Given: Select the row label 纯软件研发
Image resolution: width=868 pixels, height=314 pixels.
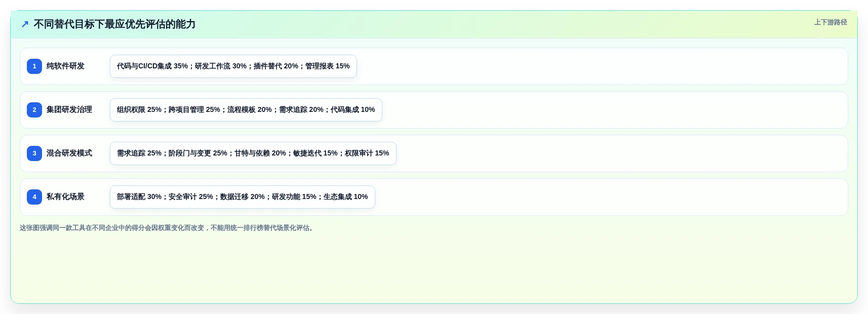Looking at the screenshot, I should (x=65, y=66).
